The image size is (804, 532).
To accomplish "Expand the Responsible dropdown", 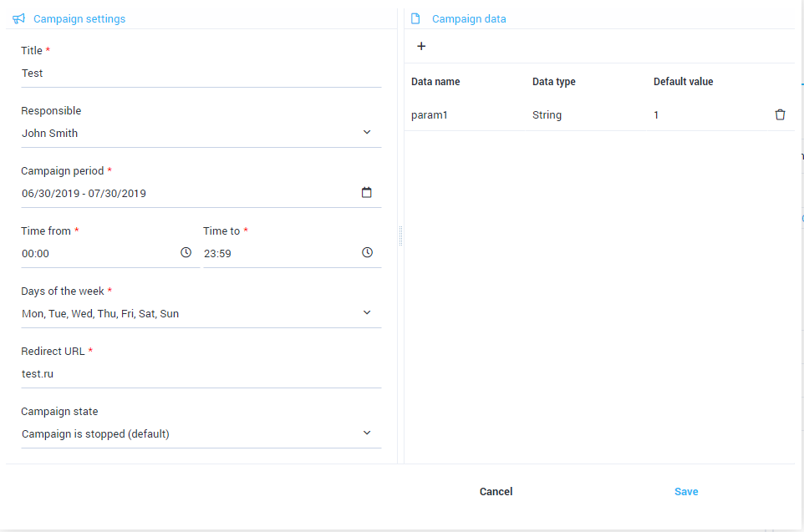I will point(367,133).
